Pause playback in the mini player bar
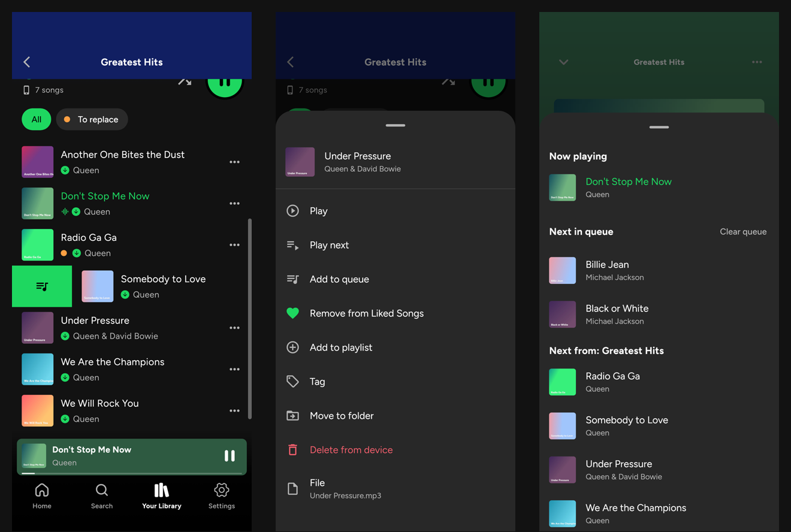Image resolution: width=791 pixels, height=532 pixels. point(230,456)
